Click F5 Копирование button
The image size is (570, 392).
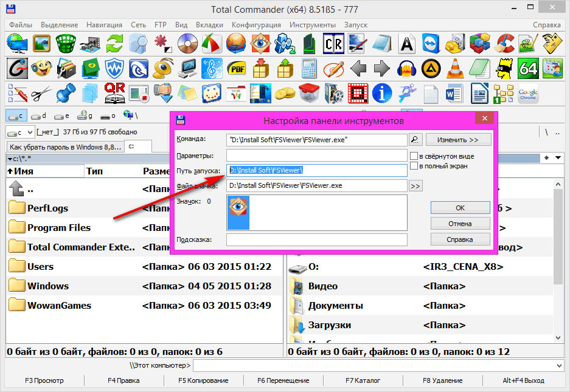coord(203,380)
